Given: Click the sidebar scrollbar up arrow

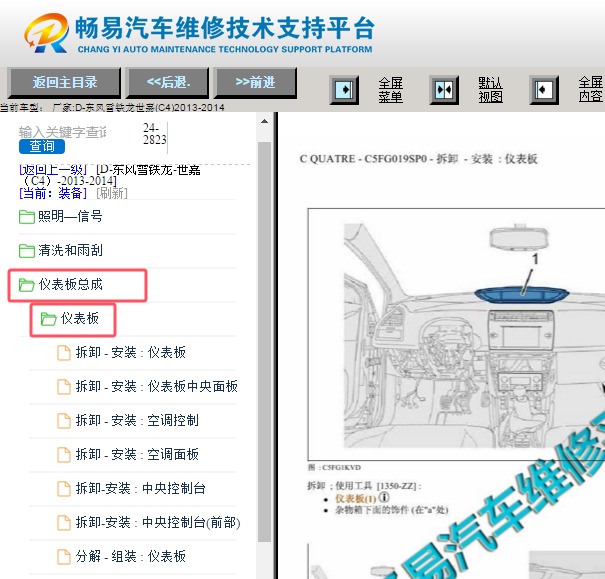Looking at the screenshot, I should click(x=264, y=122).
